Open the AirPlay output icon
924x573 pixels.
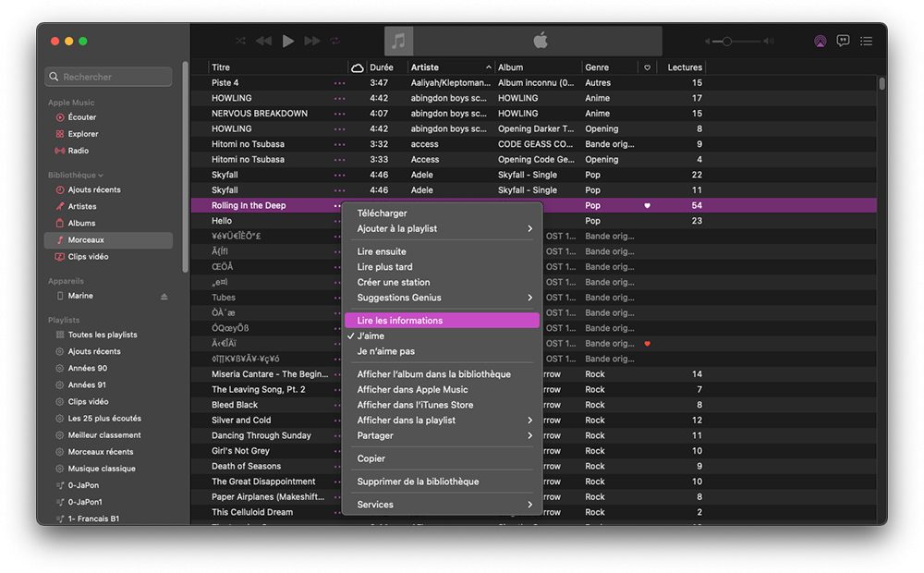[820, 42]
